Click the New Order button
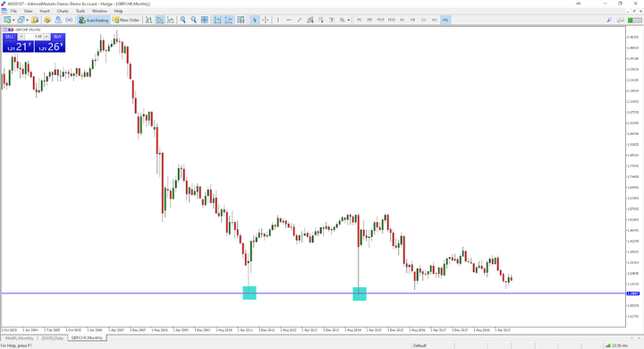 tap(126, 20)
